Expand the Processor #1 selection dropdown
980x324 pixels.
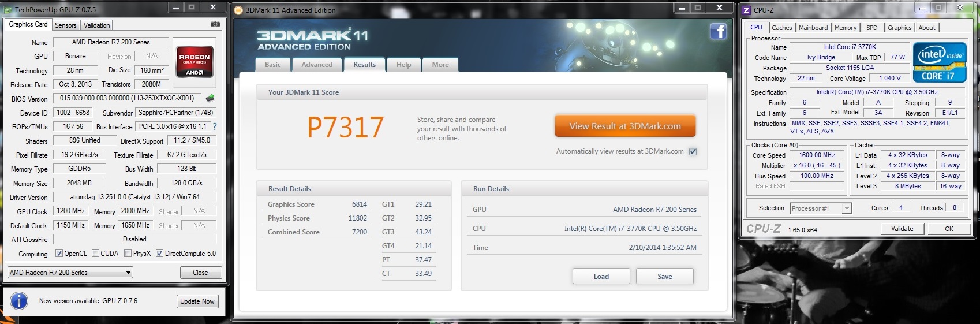pos(821,208)
